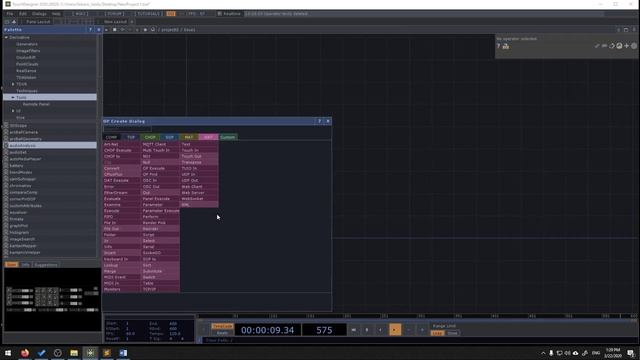The width and height of the screenshot is (640, 360).
Task: Close the Palette panel with its X icon
Action: point(98,30)
